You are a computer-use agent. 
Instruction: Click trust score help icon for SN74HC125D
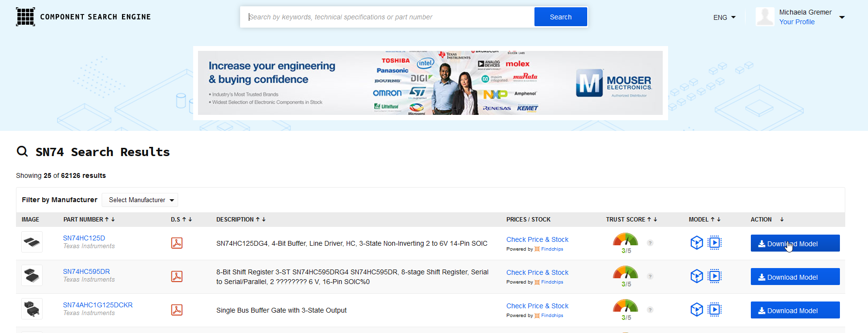(650, 243)
